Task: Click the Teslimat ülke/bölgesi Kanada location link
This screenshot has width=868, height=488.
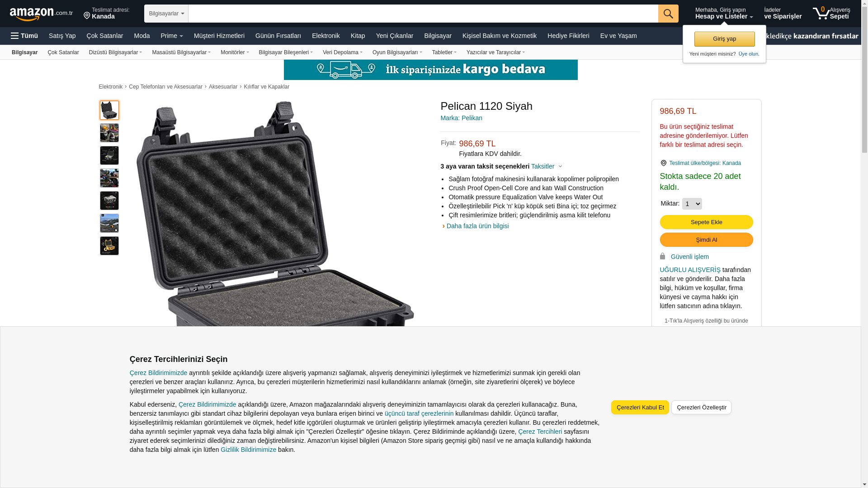Action: (705, 163)
